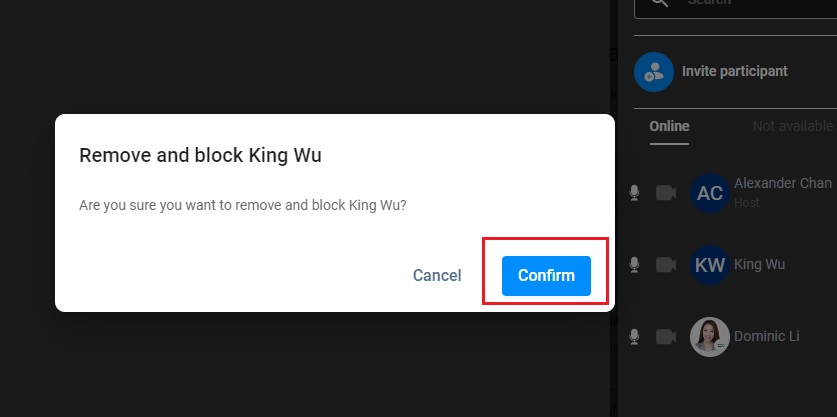Select King Wu in the participant list

coord(759,264)
